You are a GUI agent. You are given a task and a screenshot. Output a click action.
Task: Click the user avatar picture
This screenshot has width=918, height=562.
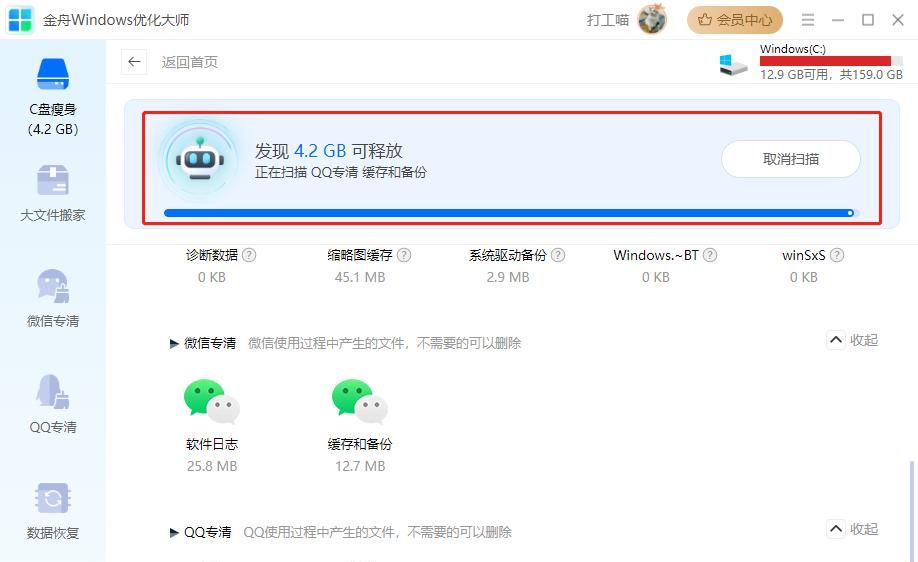point(652,19)
